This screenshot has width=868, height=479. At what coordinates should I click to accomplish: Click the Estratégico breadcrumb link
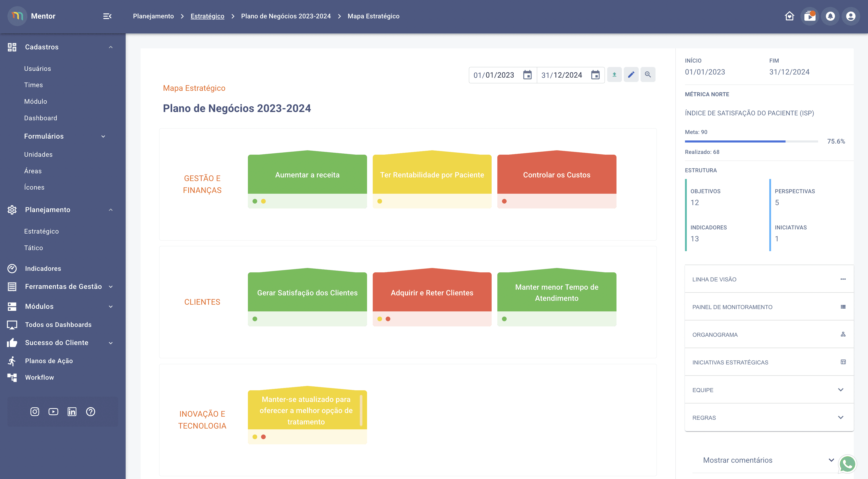pyautogui.click(x=207, y=16)
